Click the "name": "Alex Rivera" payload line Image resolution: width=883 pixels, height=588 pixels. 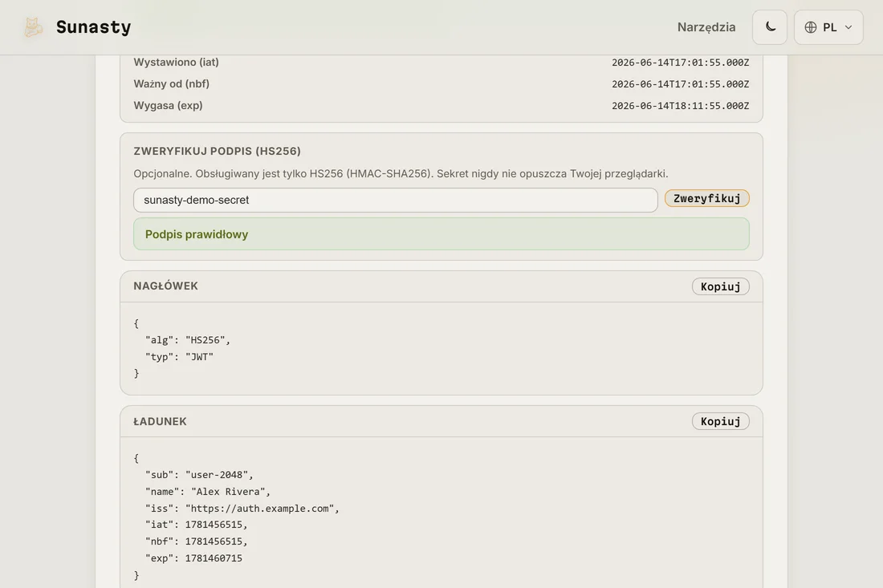[208, 492]
